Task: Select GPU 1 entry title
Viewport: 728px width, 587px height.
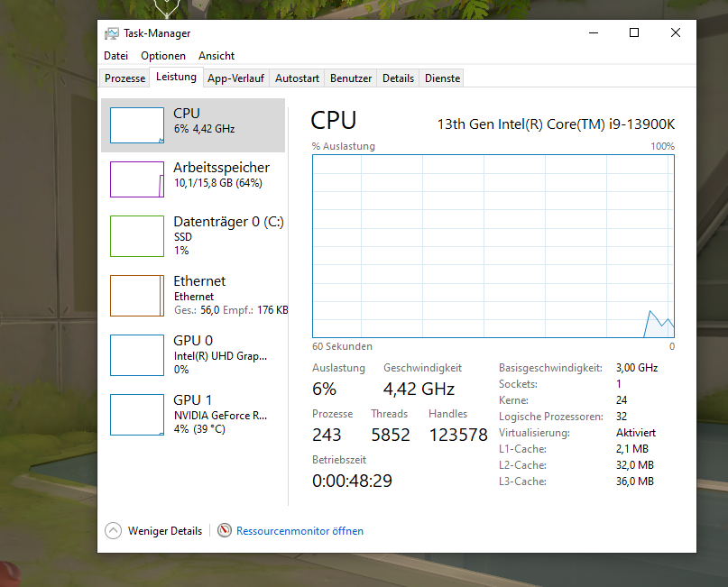Action: click(192, 400)
